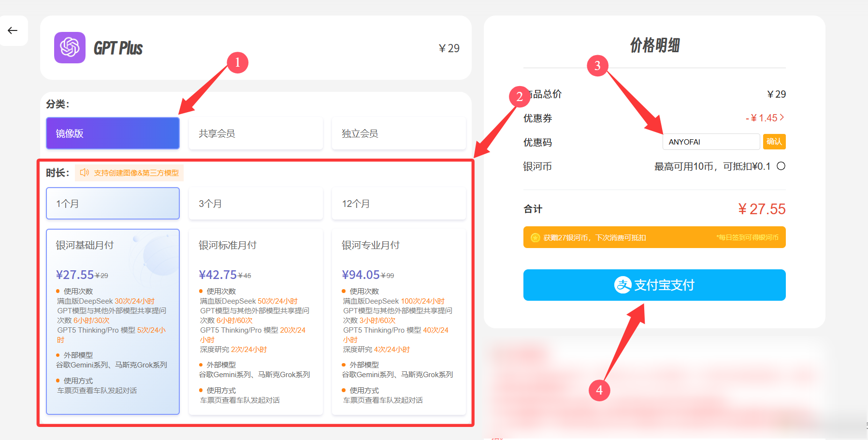Click the ANYOFAI coupon code input field
Screen dimensions: 868x440
point(711,141)
